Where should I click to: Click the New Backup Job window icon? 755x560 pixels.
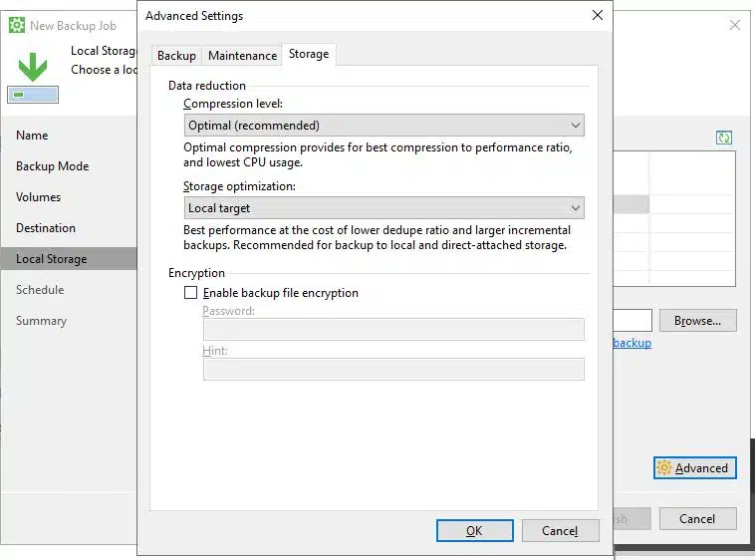coord(16,25)
